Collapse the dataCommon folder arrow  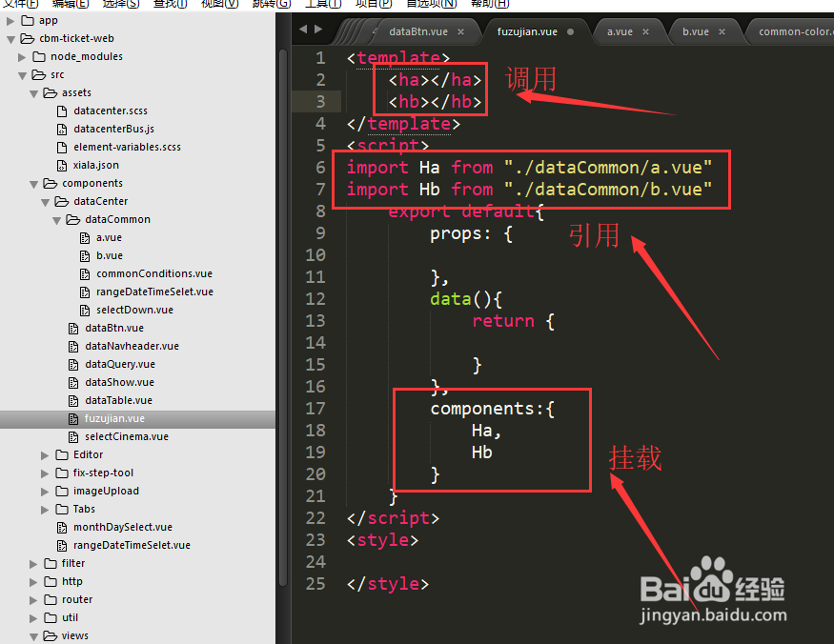(56, 220)
